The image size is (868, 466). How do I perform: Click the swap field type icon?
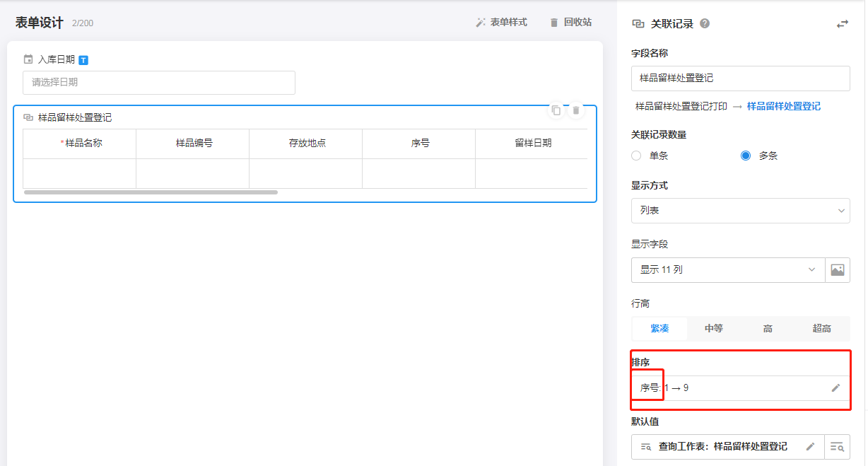coord(842,24)
